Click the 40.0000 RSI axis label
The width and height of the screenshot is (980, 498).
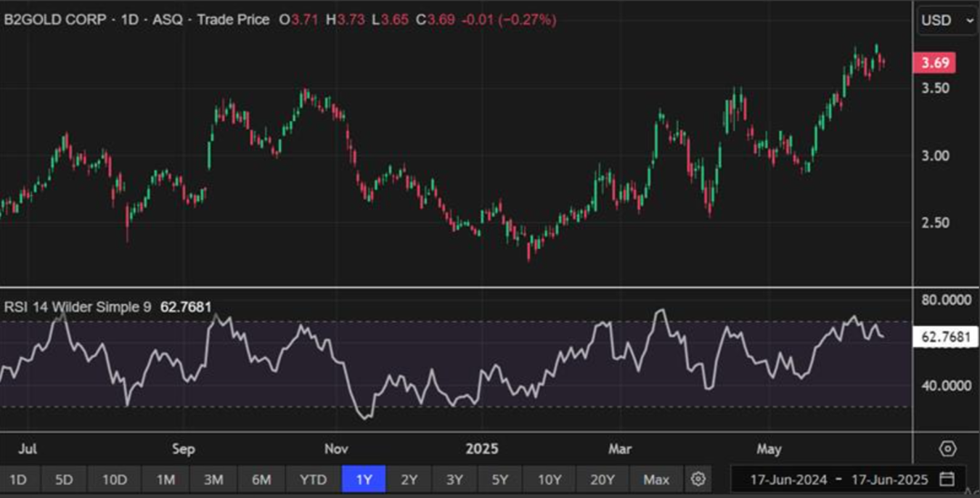(946, 385)
